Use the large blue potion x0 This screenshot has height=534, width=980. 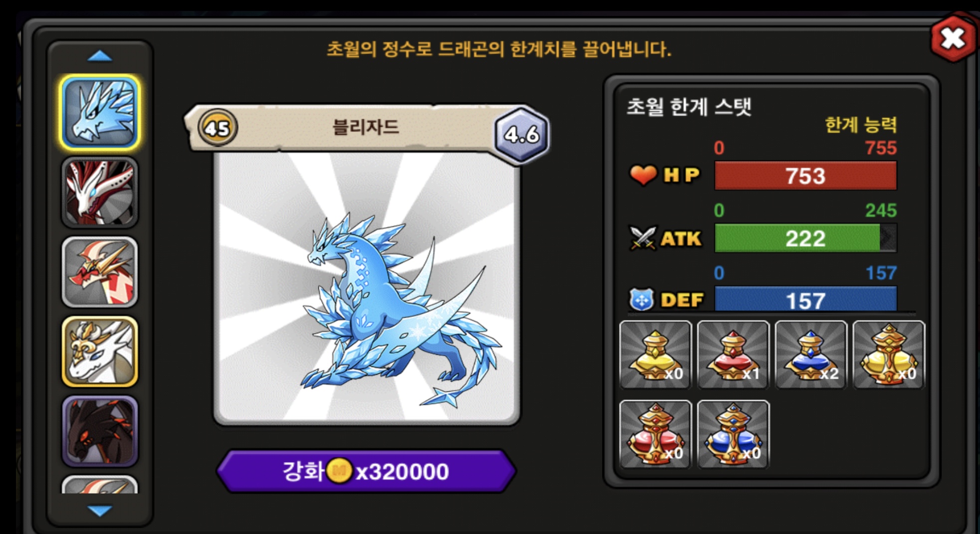733,434
